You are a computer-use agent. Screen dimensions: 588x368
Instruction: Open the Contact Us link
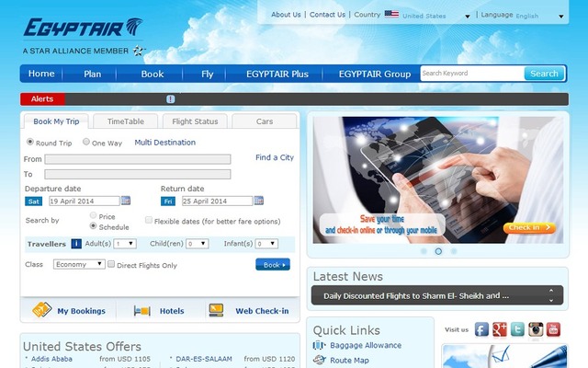pos(327,15)
